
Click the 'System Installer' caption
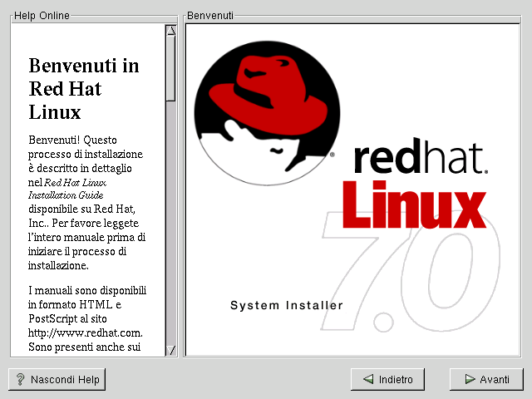pos(286,306)
